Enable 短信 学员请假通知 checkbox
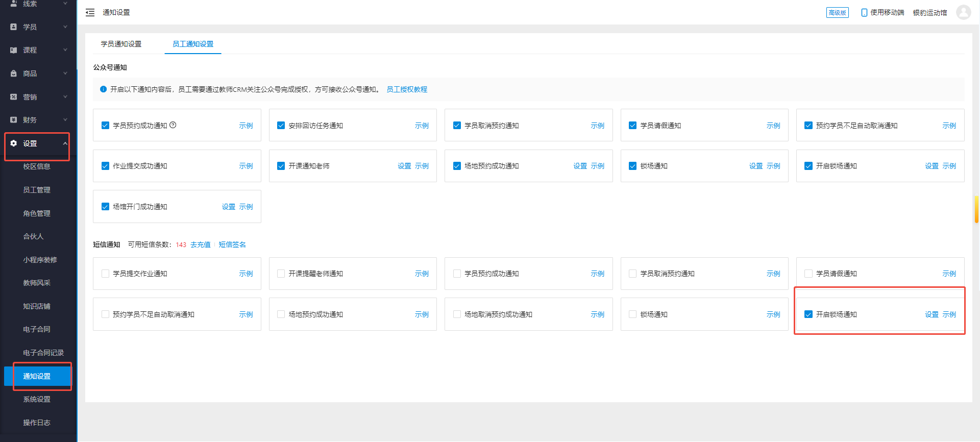The width and height of the screenshot is (980, 442). pos(808,274)
